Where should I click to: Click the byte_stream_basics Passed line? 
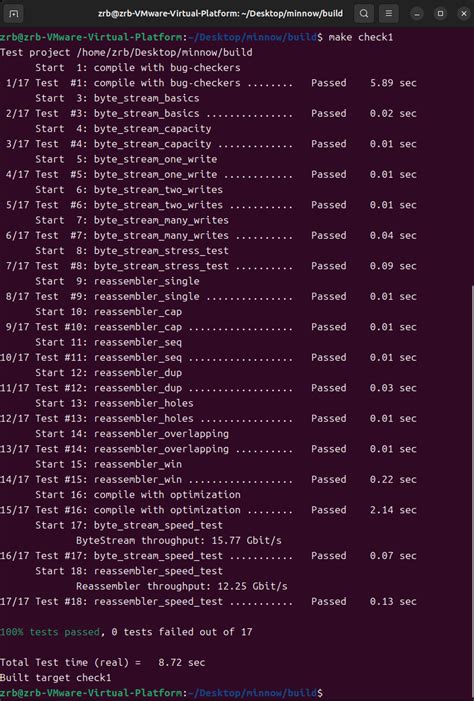(208, 114)
